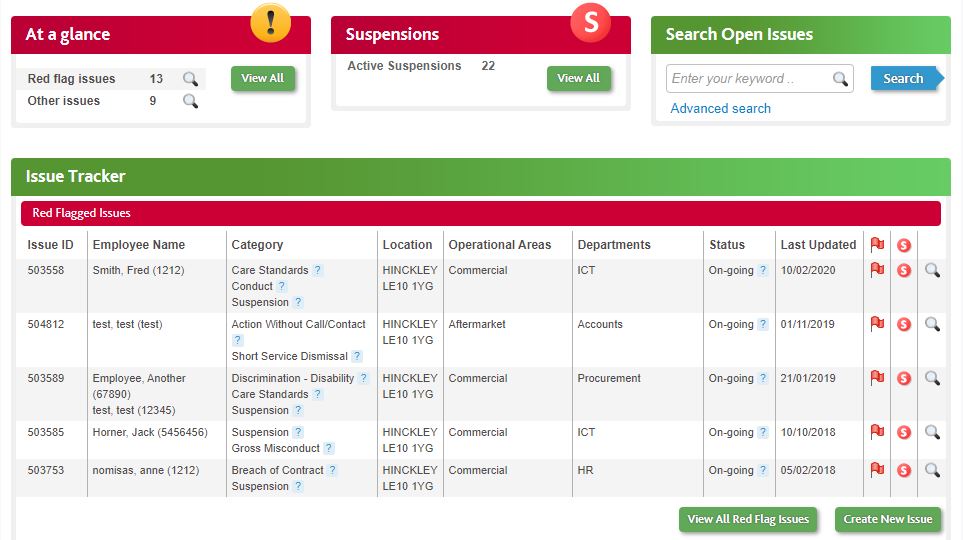Click magnifier icon next to Other issues
The width and height of the screenshot is (963, 540).
point(190,101)
